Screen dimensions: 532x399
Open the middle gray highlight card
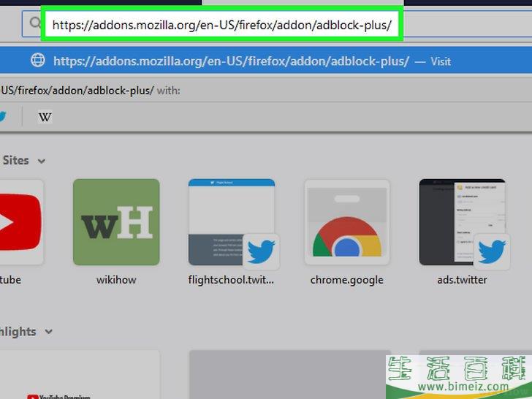click(x=289, y=375)
